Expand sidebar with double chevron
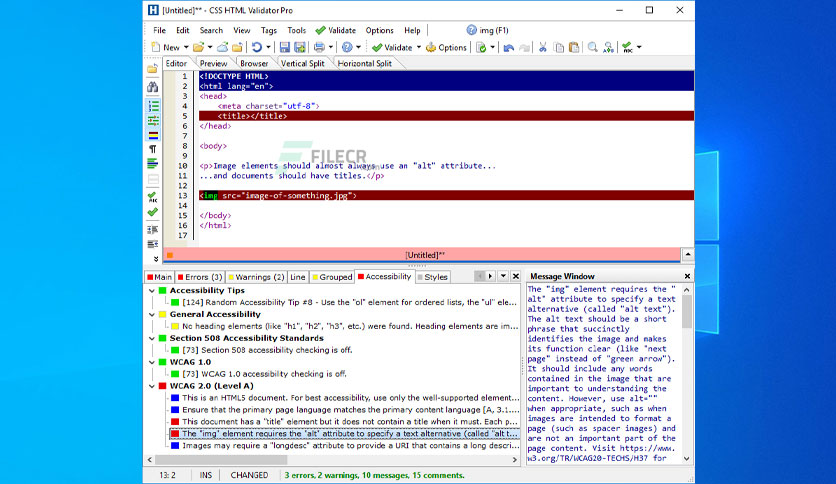This screenshot has height=484, width=836. tap(156, 259)
